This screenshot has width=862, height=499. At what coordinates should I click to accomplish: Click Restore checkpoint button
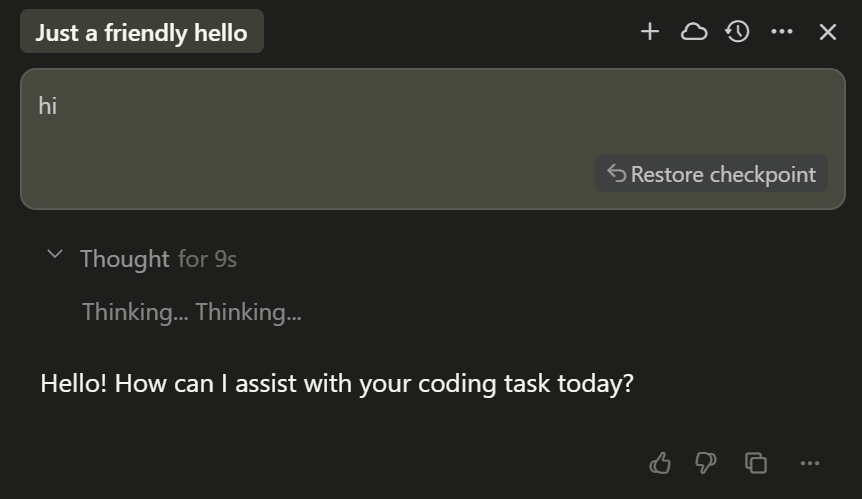point(711,174)
